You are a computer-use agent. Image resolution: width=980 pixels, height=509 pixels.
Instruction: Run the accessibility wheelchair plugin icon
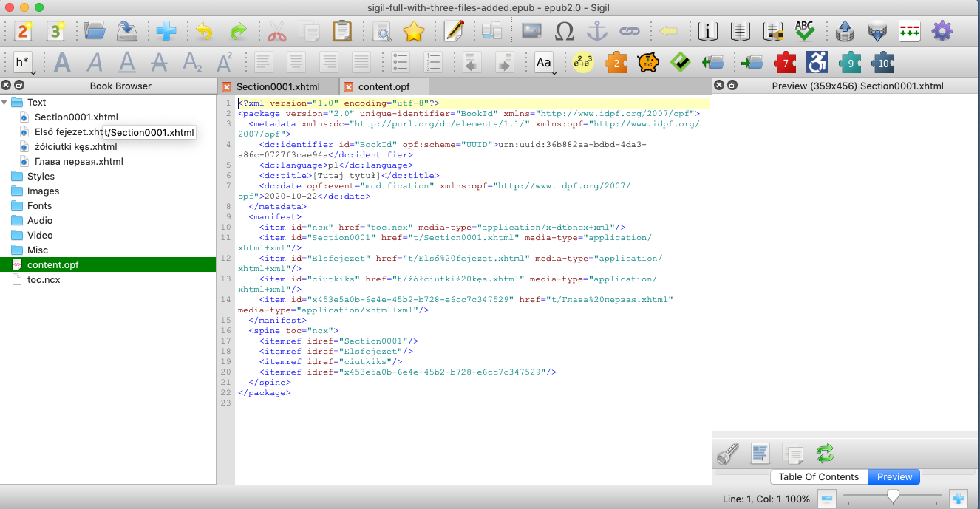pyautogui.click(x=817, y=63)
